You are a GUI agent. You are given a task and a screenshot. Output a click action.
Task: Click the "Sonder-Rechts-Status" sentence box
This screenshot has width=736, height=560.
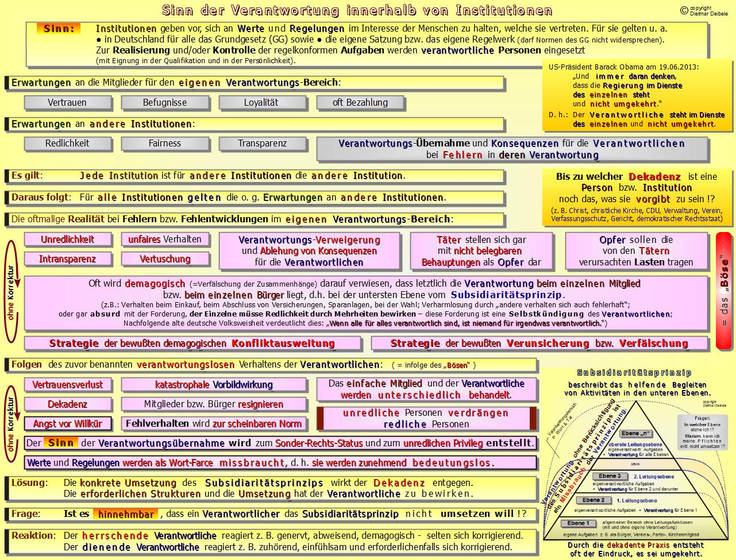coord(280,443)
